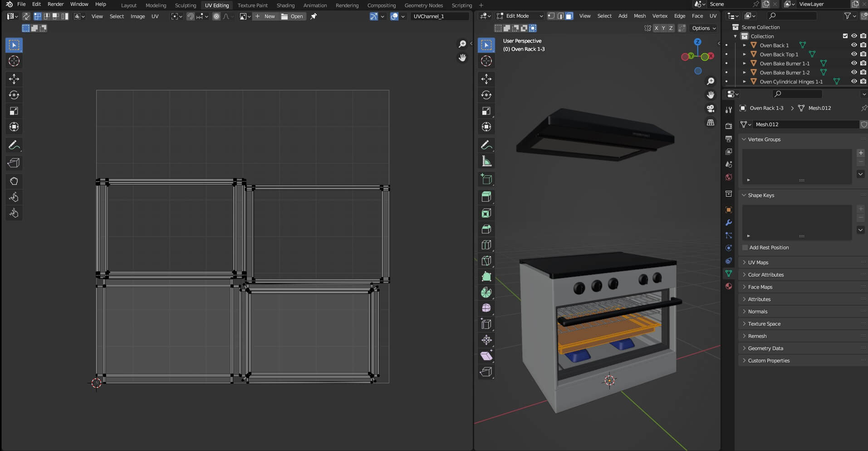Click the UVChannel_1 field
This screenshot has height=451, width=868.
coord(439,16)
